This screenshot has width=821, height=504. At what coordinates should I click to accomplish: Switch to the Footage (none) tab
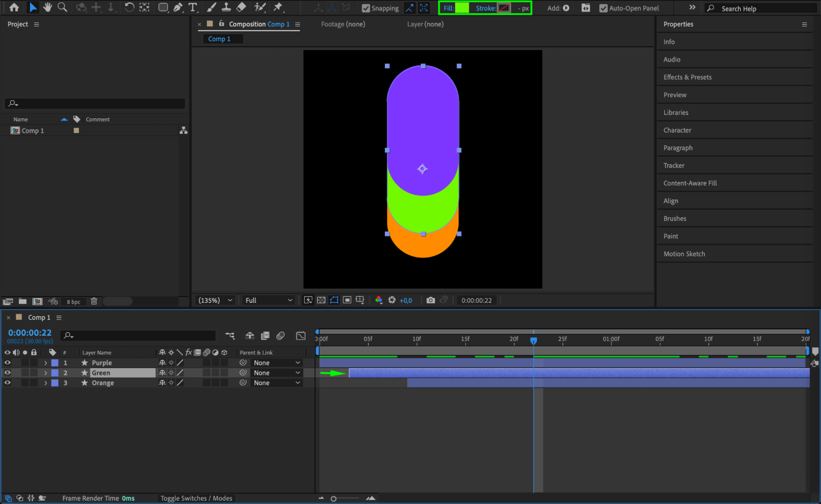pos(343,24)
